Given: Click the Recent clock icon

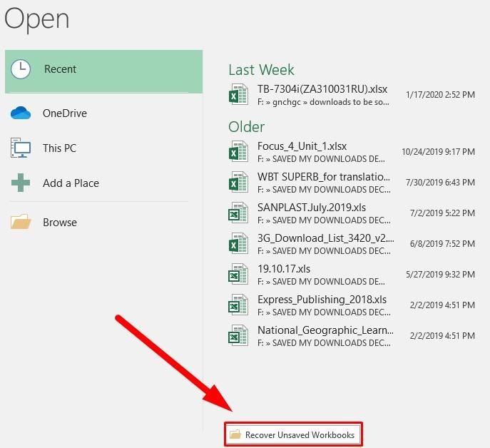Looking at the screenshot, I should (x=21, y=69).
